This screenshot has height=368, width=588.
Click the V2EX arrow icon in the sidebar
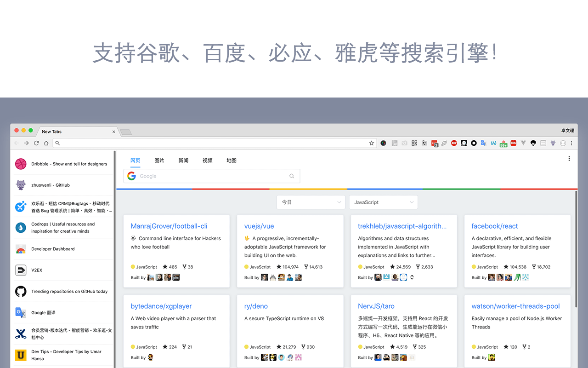point(21,270)
